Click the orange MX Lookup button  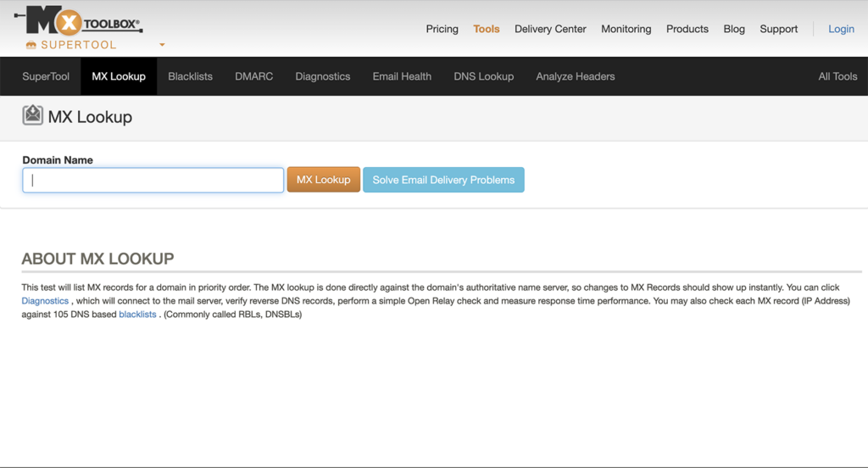tap(323, 180)
